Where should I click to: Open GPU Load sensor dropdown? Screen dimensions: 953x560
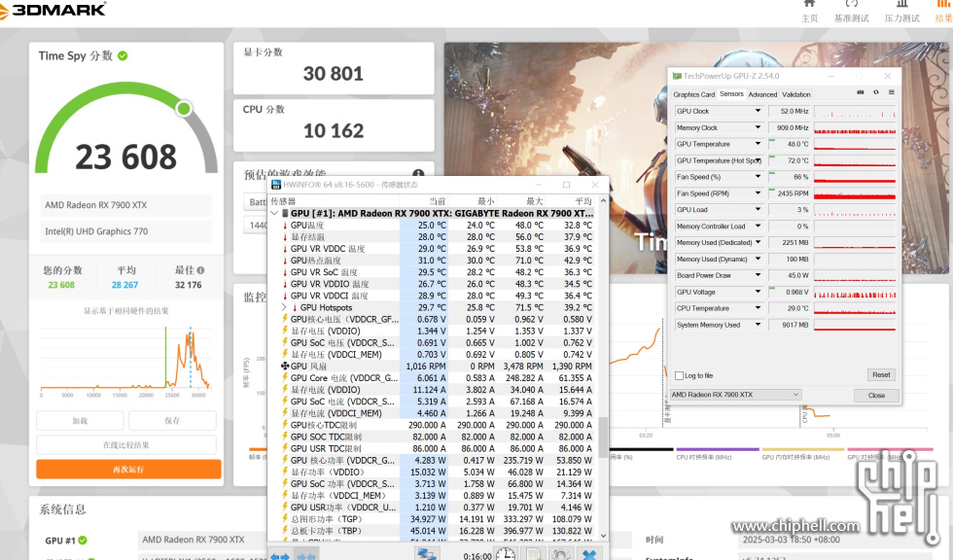(x=758, y=210)
